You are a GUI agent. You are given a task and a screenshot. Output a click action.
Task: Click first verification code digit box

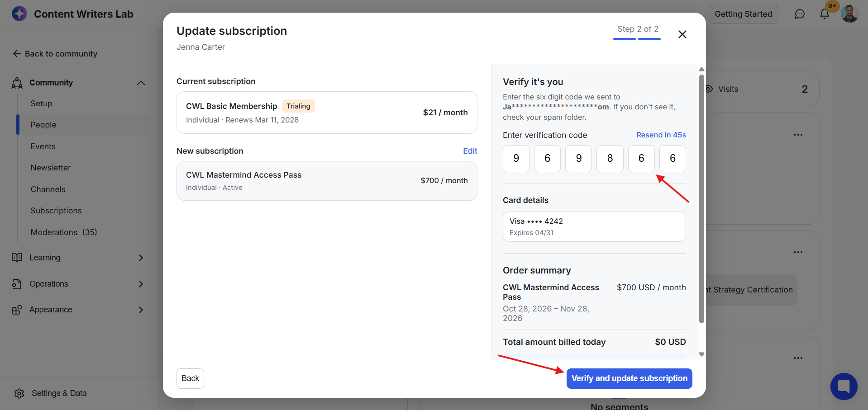pos(516,159)
